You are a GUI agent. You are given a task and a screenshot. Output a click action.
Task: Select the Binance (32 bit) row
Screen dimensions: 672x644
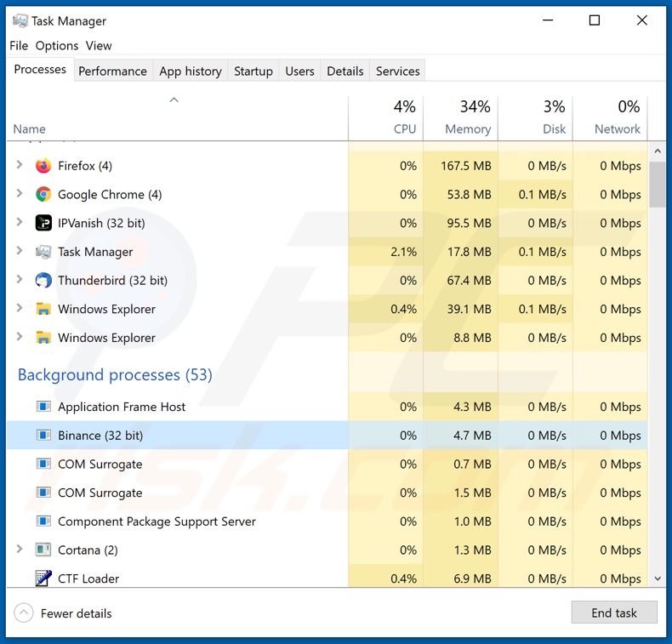click(327, 436)
